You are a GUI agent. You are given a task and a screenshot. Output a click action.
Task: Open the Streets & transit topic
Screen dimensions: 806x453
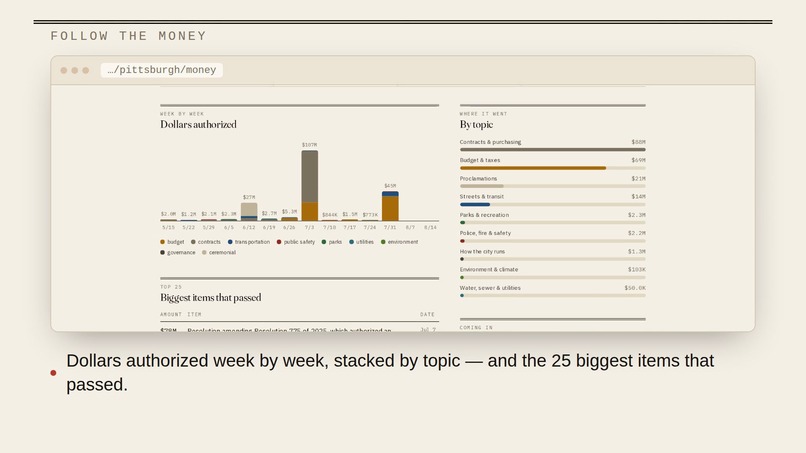[482, 196]
